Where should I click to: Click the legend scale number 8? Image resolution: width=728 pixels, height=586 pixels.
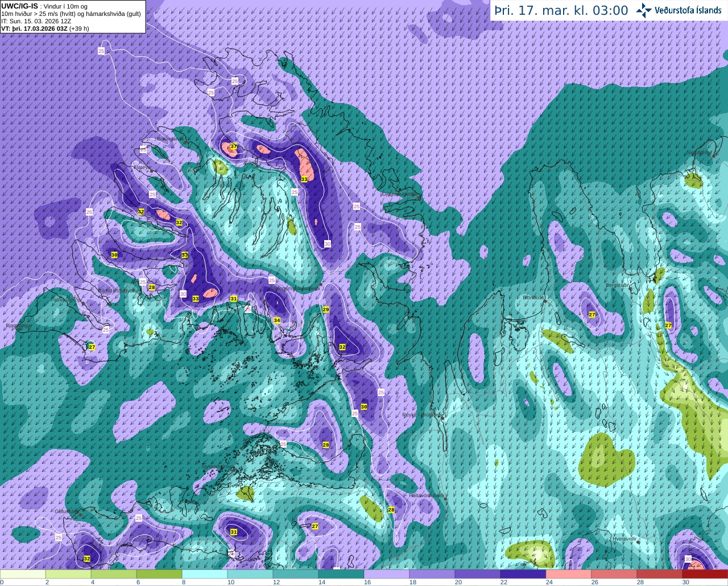[184, 582]
